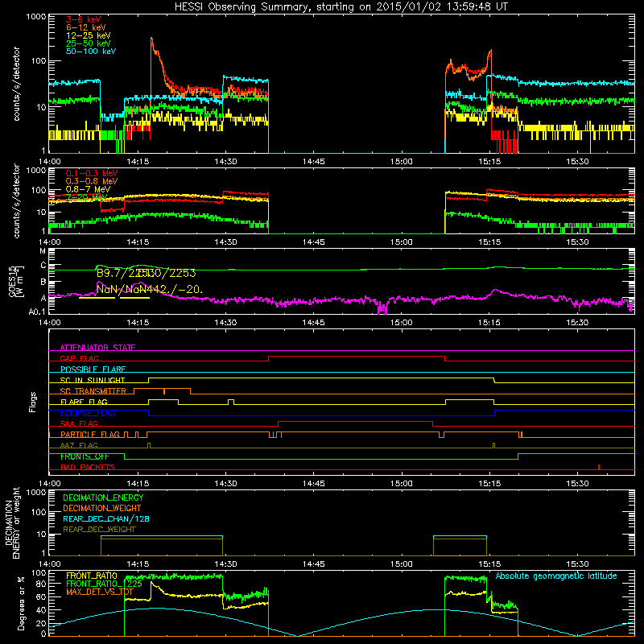Click the FRONT_RATIO_1225 legend label
The image size is (644, 644).
tap(105, 584)
